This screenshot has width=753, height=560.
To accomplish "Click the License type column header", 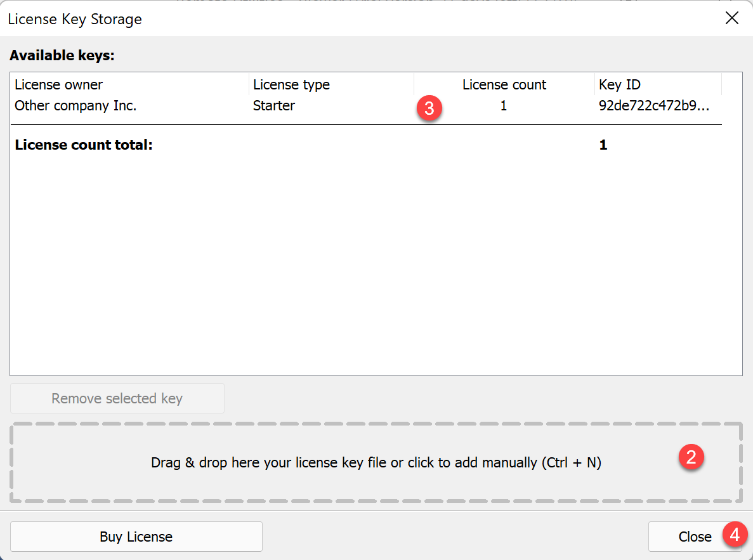I will (291, 84).
